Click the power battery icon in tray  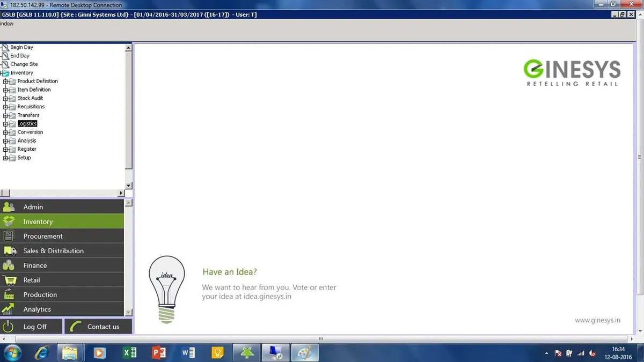(x=569, y=353)
